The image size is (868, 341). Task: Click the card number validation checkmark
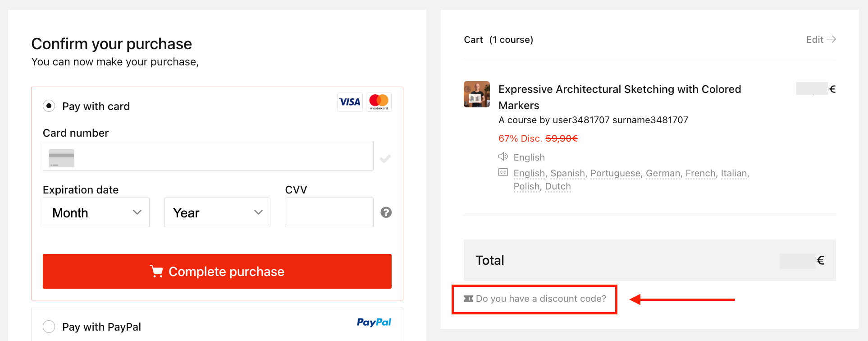tap(385, 159)
